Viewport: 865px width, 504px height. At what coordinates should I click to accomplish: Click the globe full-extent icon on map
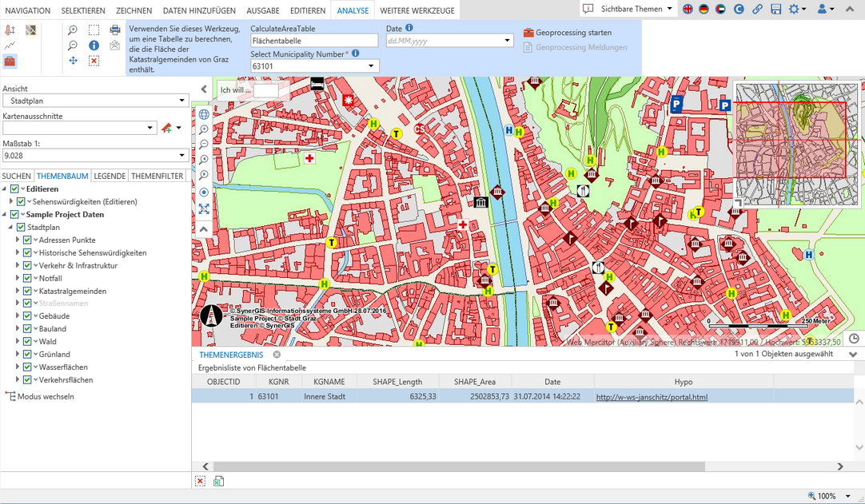pyautogui.click(x=204, y=114)
